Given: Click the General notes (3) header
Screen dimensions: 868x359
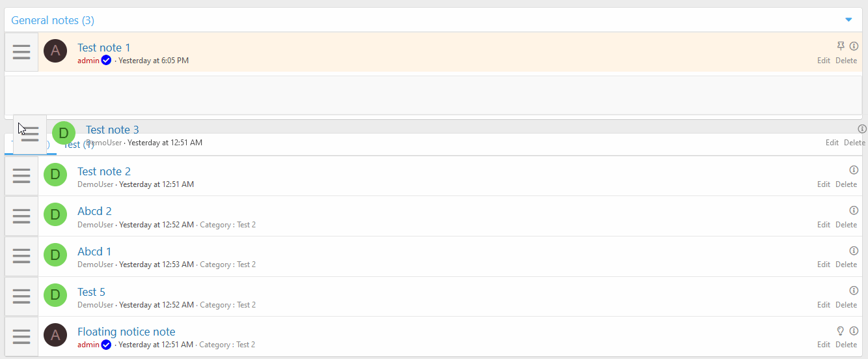Looking at the screenshot, I should tap(53, 20).
